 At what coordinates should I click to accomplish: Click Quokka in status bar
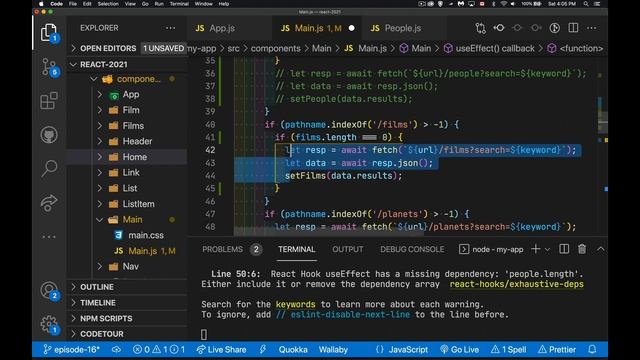pyautogui.click(x=293, y=349)
